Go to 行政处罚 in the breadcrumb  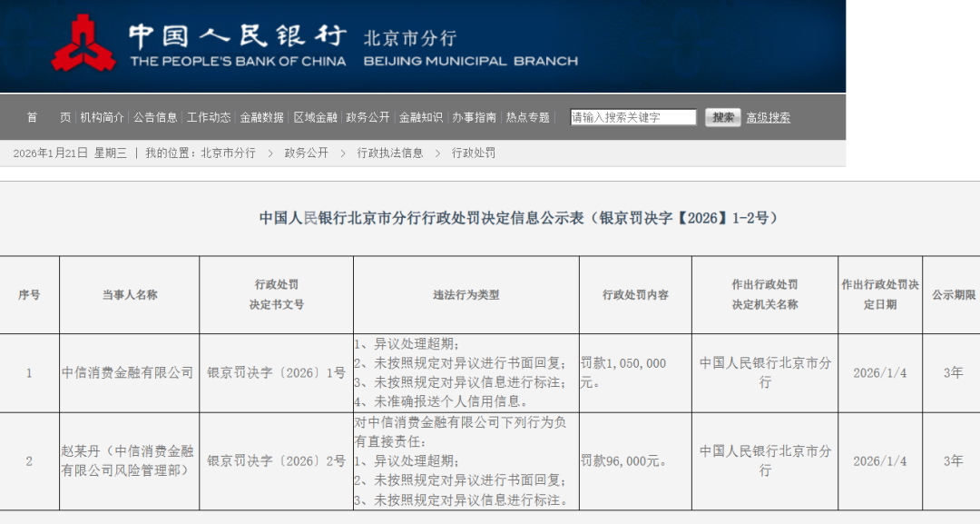[473, 153]
